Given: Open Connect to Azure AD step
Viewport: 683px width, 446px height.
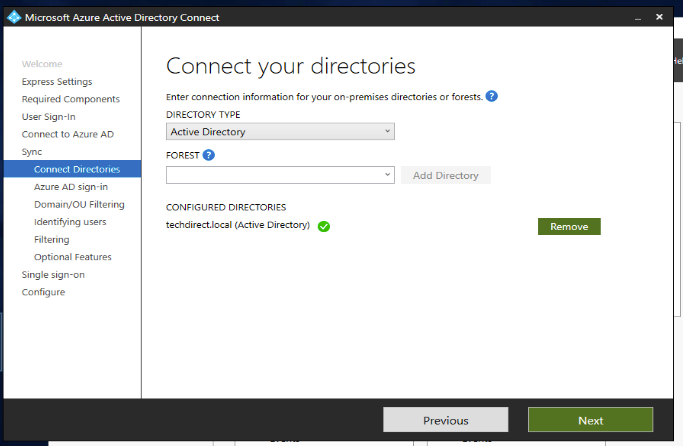Looking at the screenshot, I should (68, 134).
